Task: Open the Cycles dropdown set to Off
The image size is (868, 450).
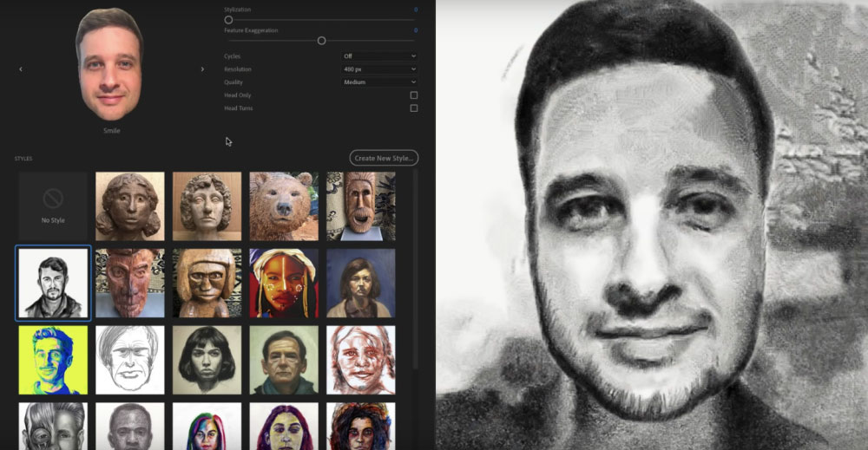Action: point(379,55)
